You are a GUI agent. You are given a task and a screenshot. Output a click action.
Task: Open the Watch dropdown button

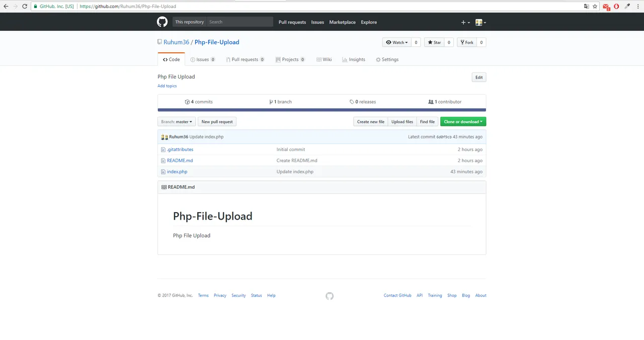[x=397, y=42]
